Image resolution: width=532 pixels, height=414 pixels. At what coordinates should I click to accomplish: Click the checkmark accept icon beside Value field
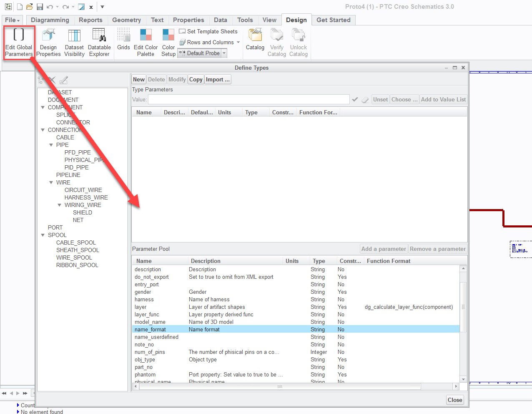pyautogui.click(x=355, y=99)
